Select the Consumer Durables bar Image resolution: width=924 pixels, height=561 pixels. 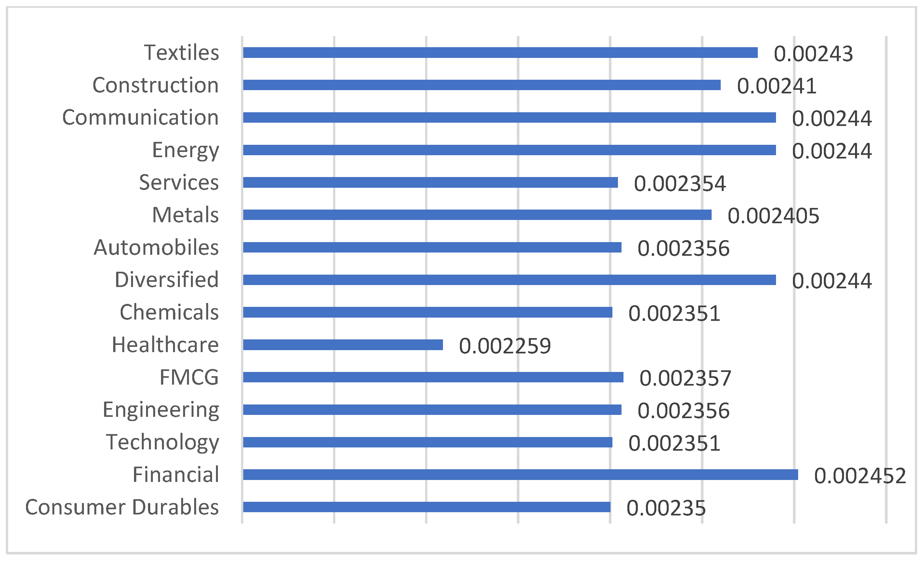pyautogui.click(x=426, y=507)
